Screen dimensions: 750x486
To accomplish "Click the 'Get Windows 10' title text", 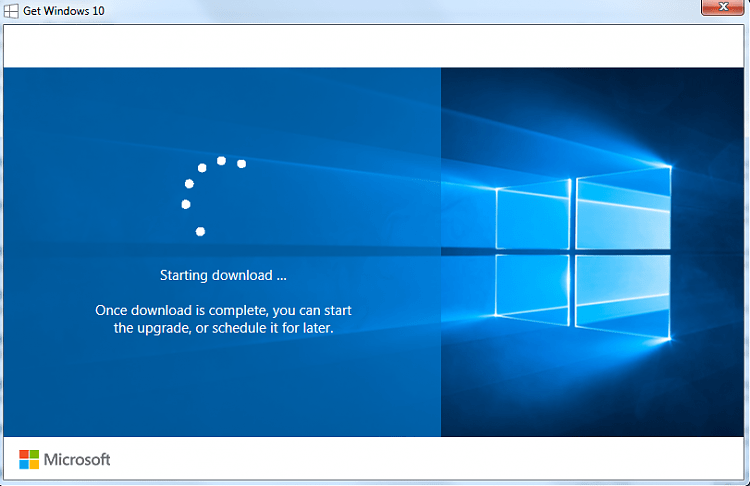I will [64, 11].
